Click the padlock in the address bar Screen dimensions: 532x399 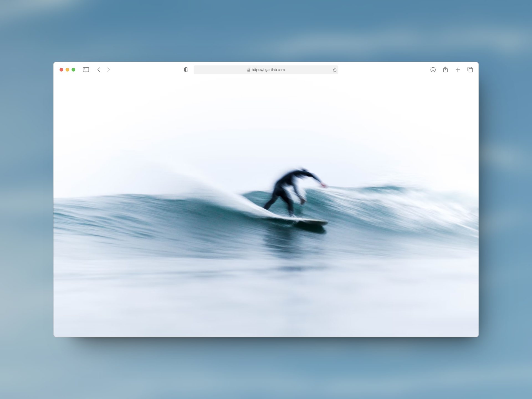coord(249,70)
